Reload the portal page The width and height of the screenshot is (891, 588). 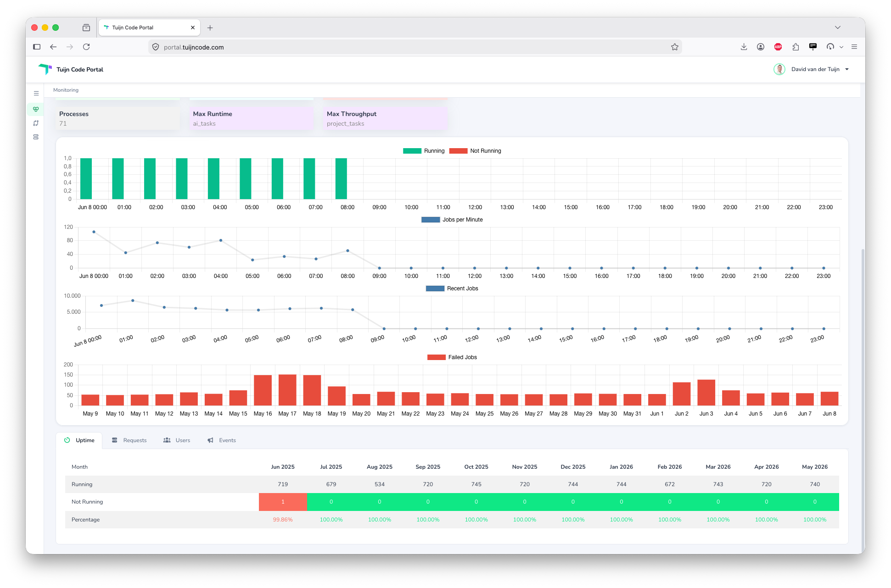click(x=86, y=47)
